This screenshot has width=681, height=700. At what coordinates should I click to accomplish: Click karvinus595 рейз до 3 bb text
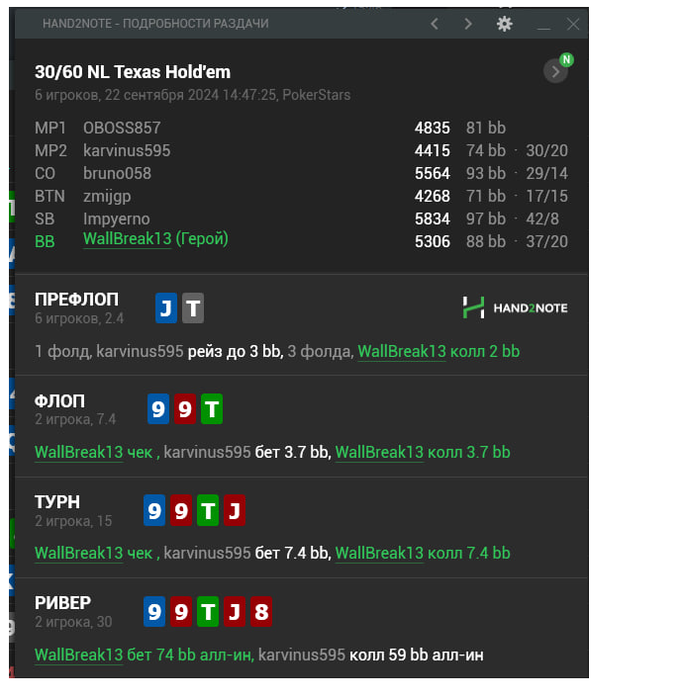tap(190, 351)
